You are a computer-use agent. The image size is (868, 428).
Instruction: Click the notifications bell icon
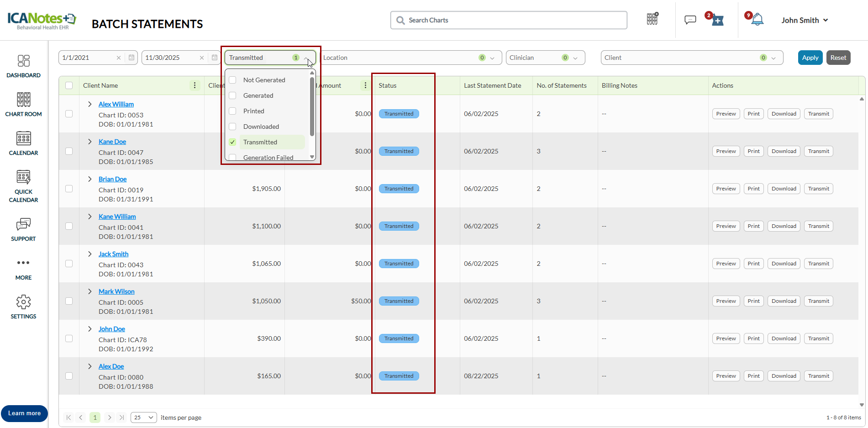[x=757, y=20]
